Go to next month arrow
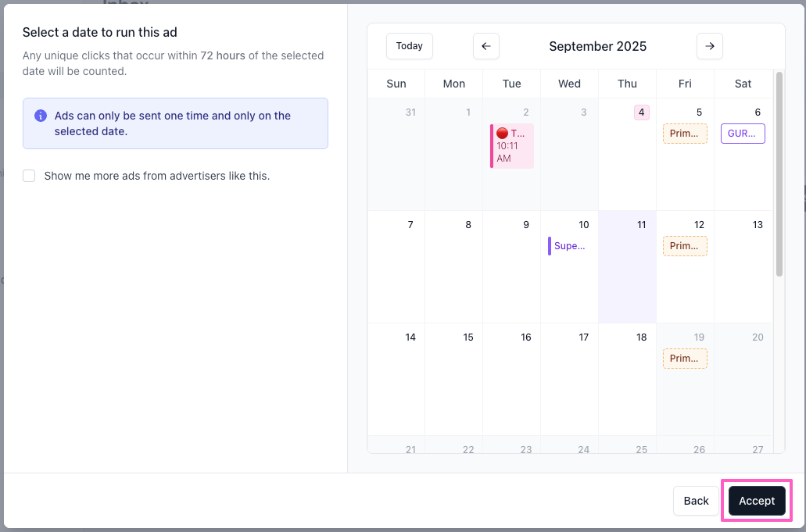This screenshot has height=532, width=806. [709, 46]
